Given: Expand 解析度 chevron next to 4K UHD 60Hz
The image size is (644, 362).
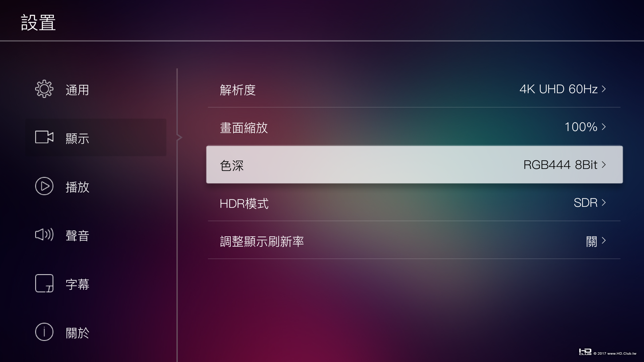Looking at the screenshot, I should click(x=604, y=89).
